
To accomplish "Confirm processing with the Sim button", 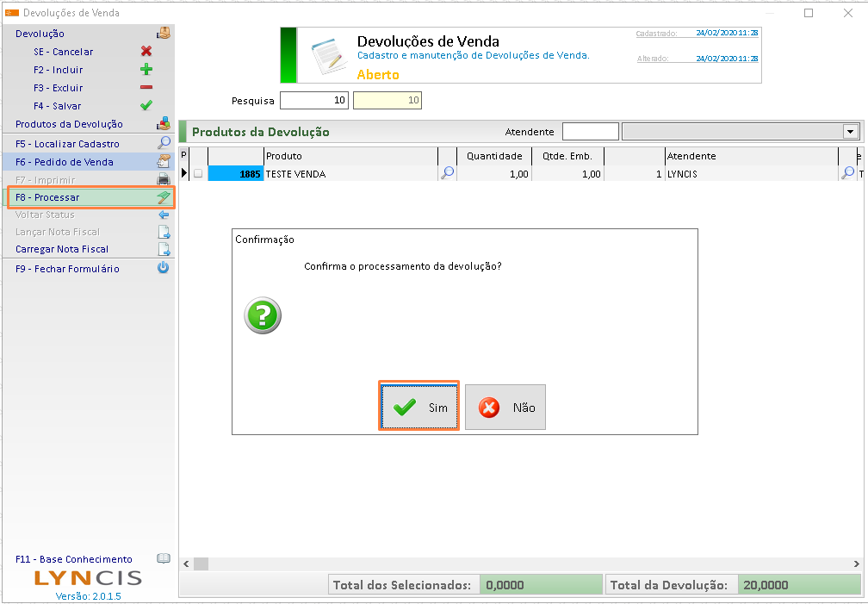I will [419, 407].
